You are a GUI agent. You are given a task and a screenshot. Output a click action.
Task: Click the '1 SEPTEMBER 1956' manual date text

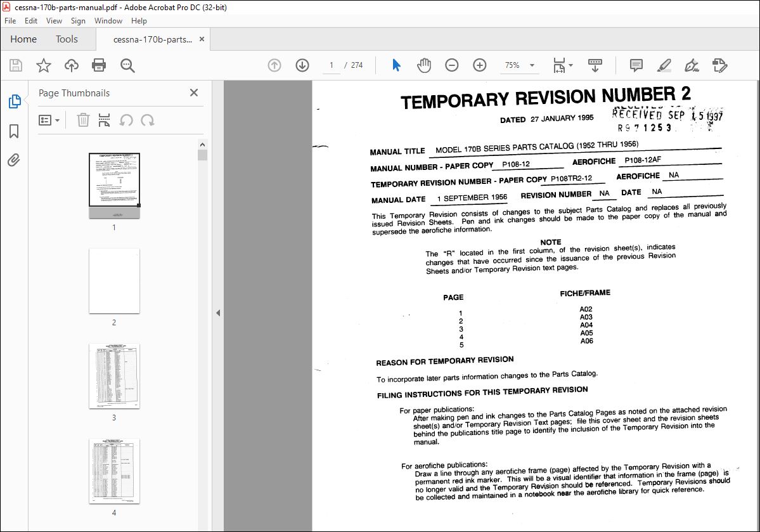point(472,198)
